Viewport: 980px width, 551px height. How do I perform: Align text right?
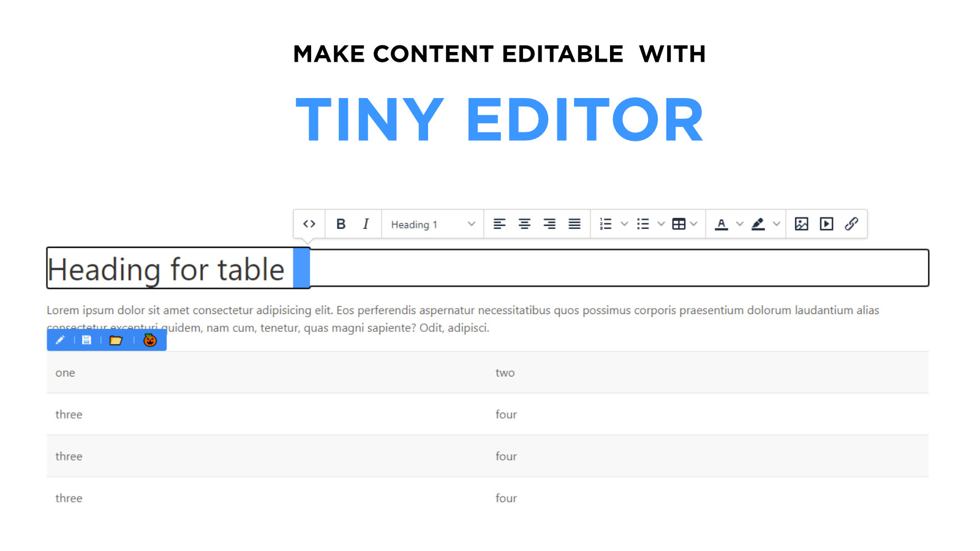point(550,224)
